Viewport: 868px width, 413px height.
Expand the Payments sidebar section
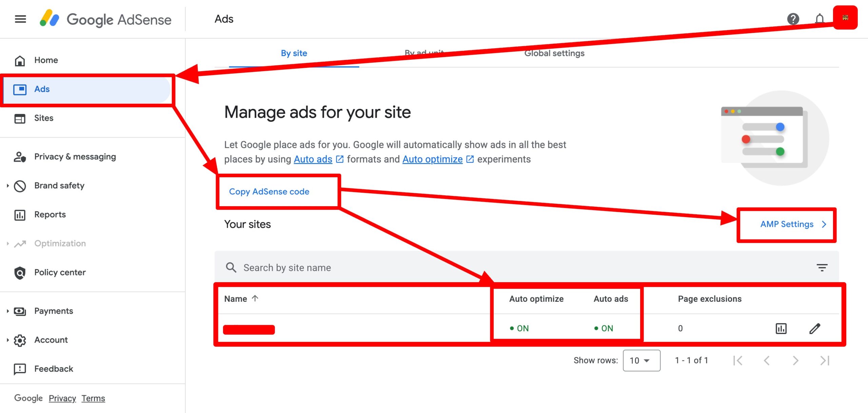[54, 311]
